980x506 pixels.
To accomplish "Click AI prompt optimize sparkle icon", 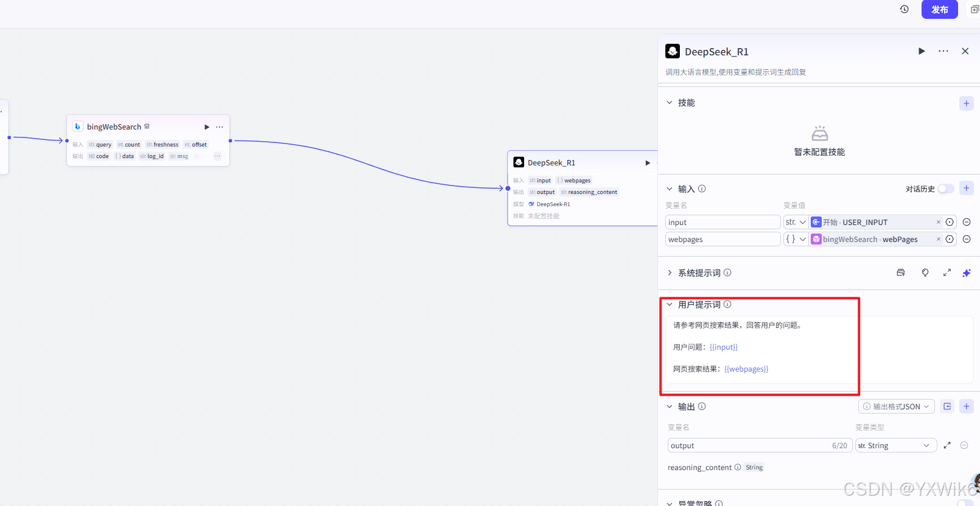I will (x=967, y=272).
